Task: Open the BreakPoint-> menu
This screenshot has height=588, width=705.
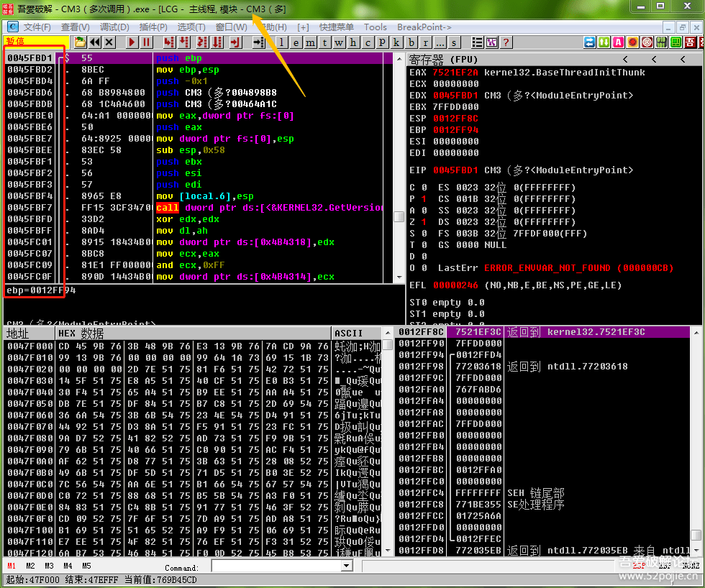Action: (x=424, y=27)
